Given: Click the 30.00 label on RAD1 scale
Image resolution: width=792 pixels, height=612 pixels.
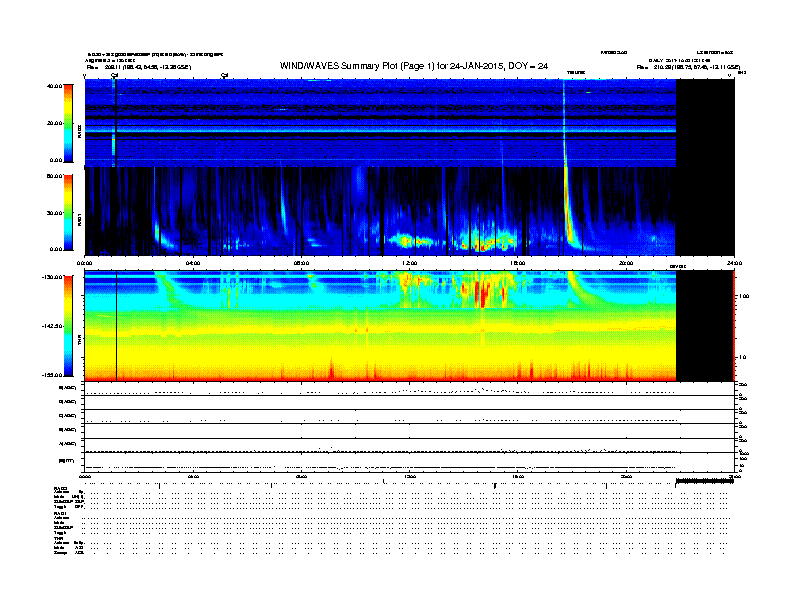Looking at the screenshot, I should click(55, 213).
